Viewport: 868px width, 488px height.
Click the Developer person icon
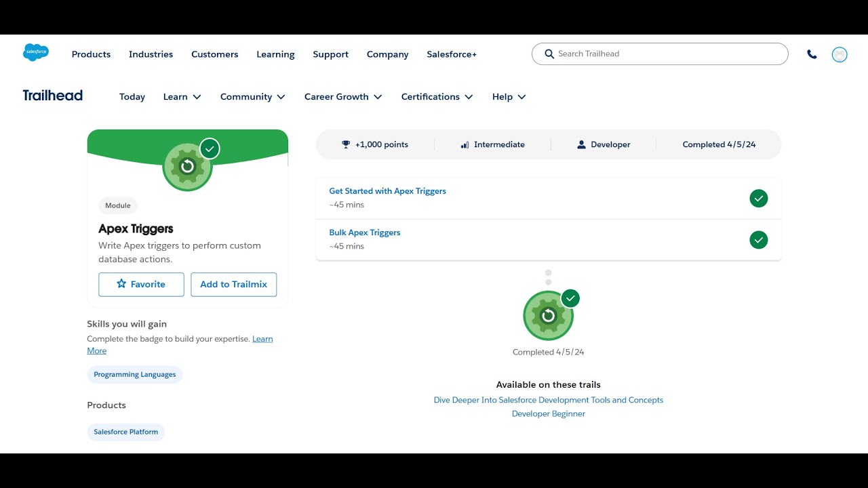(581, 144)
